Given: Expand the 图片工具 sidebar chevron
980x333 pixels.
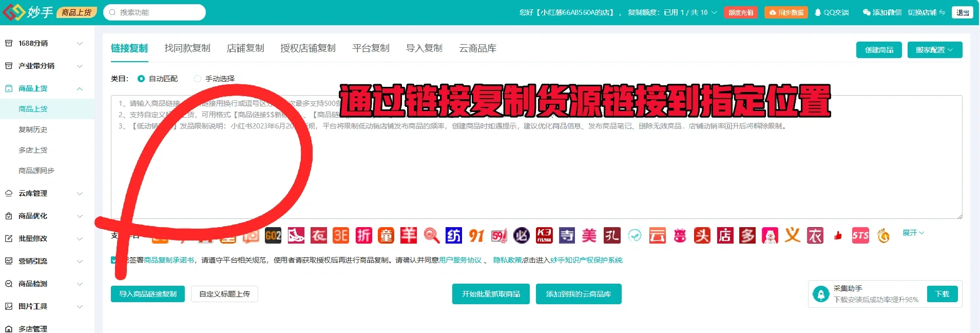Looking at the screenshot, I should click(x=80, y=307).
